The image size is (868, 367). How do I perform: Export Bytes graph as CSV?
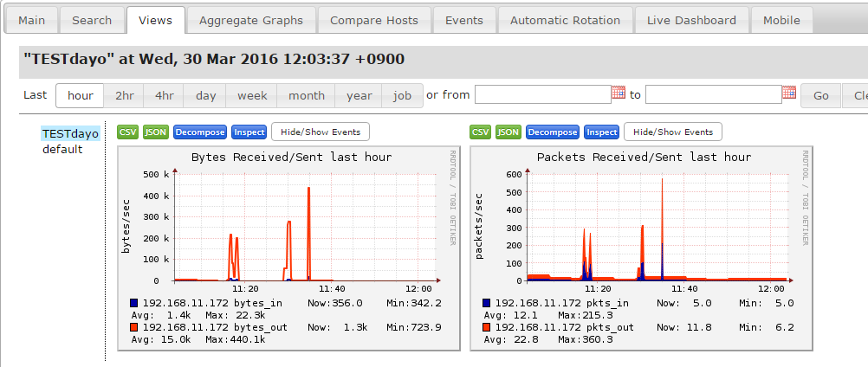[x=128, y=132]
